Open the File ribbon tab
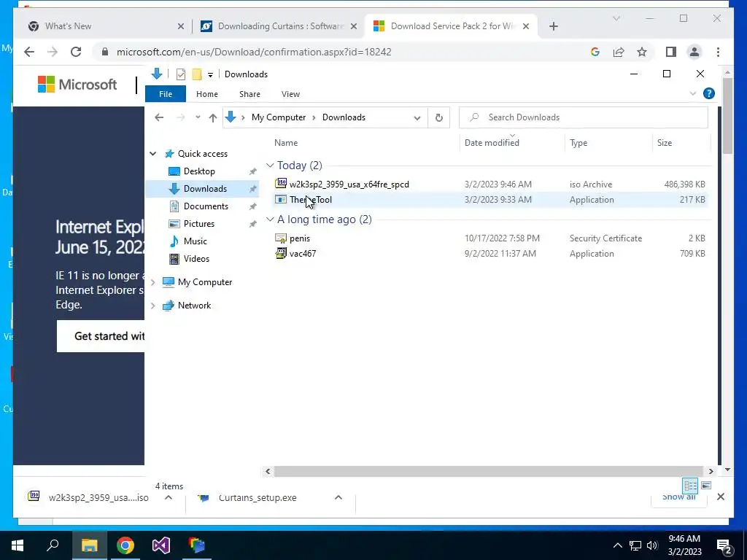The image size is (747, 560). coord(166,94)
